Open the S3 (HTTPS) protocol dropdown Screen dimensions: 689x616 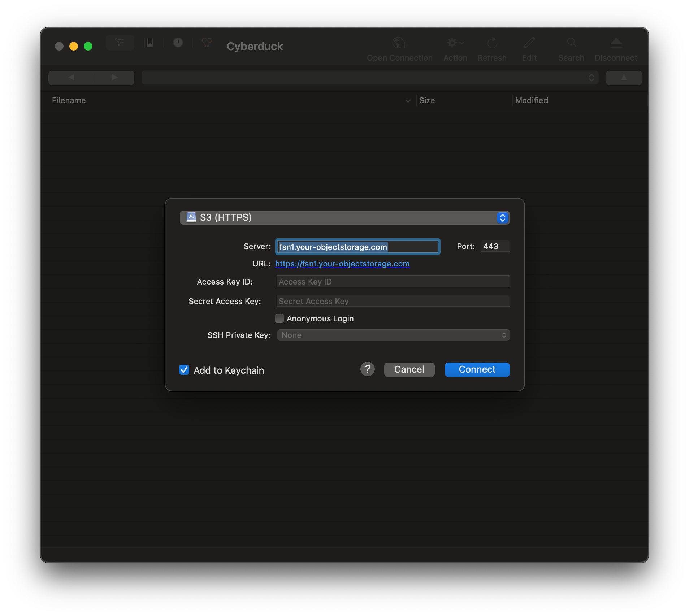344,218
